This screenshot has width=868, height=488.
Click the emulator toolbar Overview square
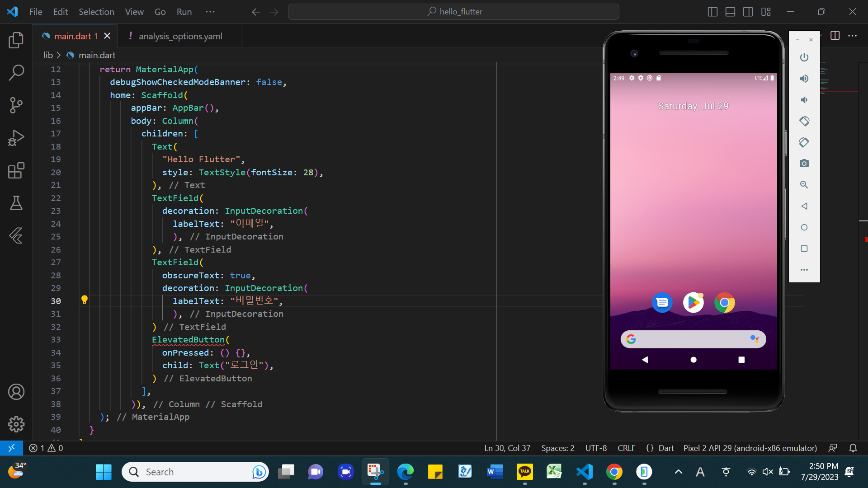point(804,249)
